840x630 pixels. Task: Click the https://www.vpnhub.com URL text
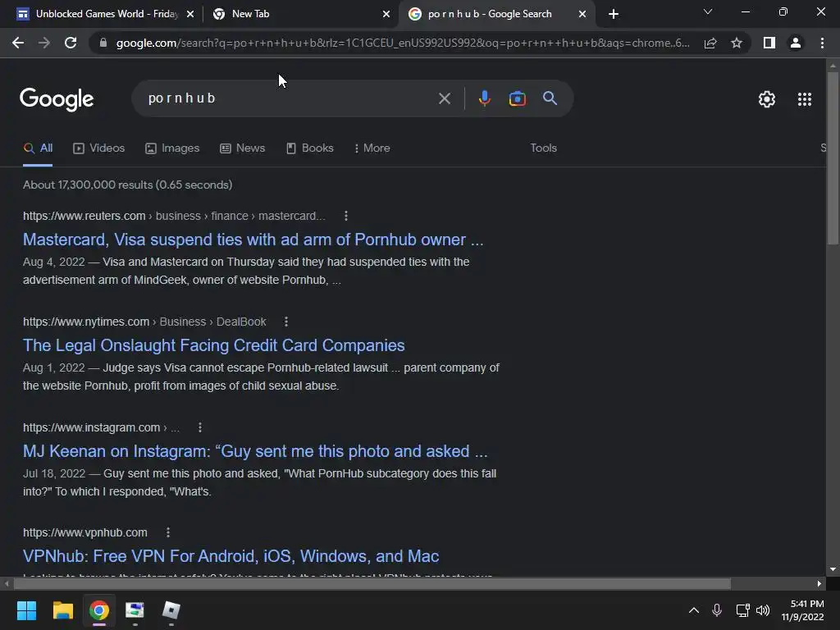[85, 532]
